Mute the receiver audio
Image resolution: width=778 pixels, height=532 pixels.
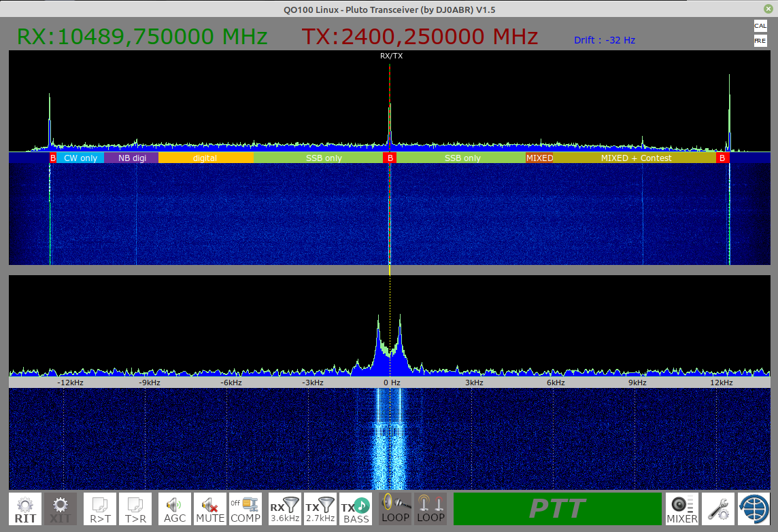(210, 510)
